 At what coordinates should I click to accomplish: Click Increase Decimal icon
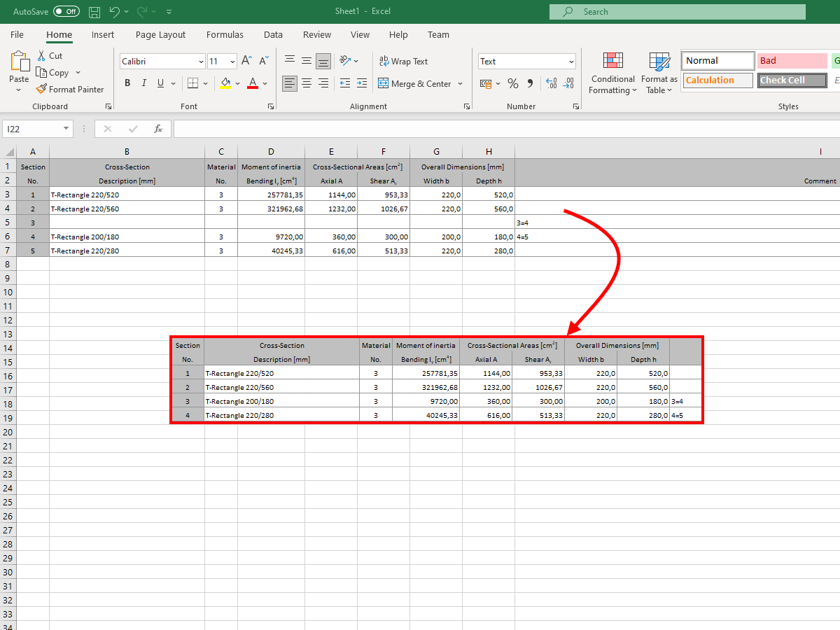tap(552, 83)
